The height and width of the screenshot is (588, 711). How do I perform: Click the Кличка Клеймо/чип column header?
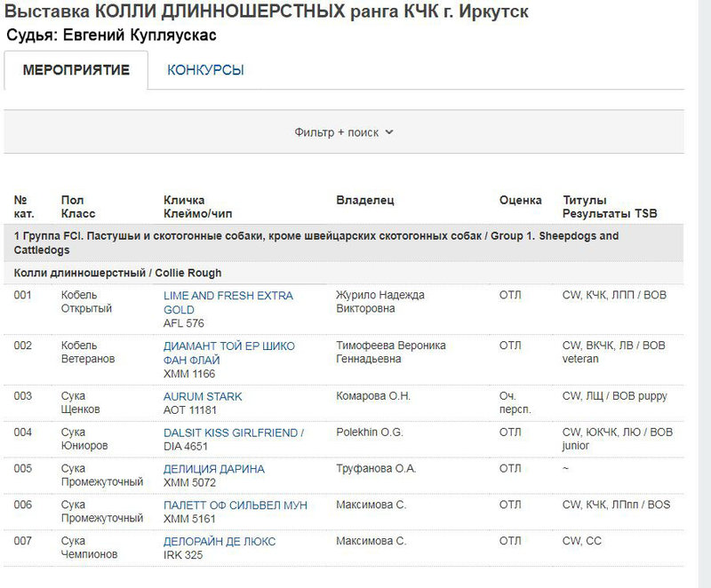coord(197,207)
